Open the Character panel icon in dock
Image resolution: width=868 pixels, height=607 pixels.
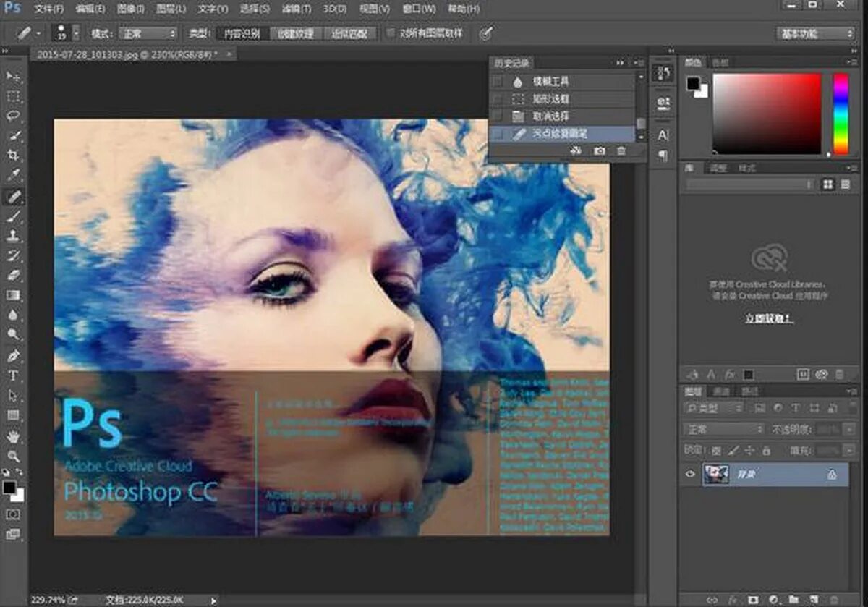click(x=663, y=135)
